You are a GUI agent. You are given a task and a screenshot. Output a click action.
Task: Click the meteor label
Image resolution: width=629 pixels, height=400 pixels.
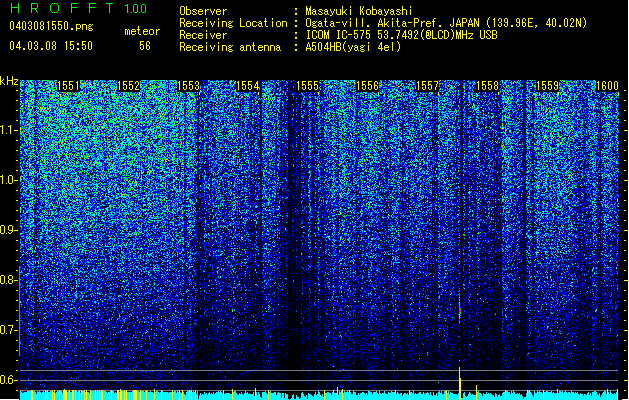142,31
